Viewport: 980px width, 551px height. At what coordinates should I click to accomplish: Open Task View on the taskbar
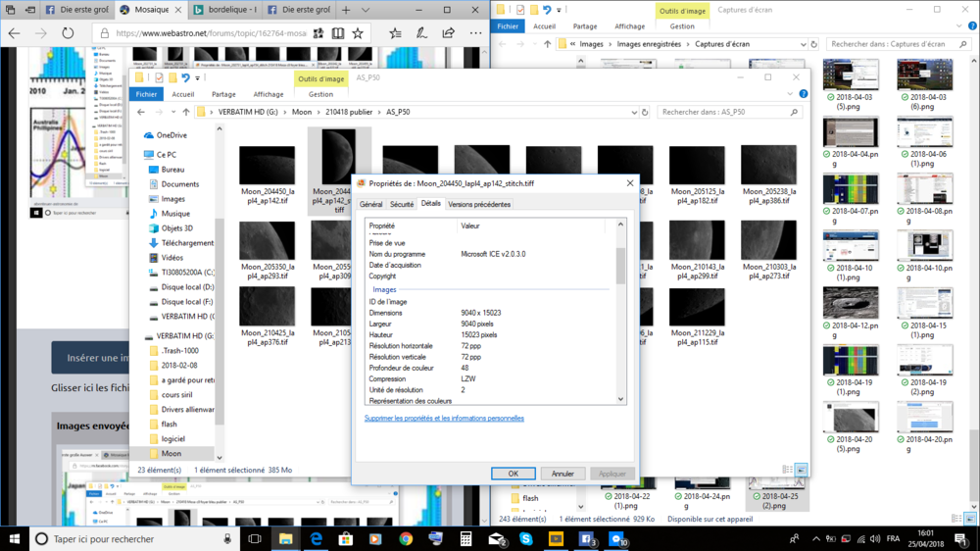point(255,538)
